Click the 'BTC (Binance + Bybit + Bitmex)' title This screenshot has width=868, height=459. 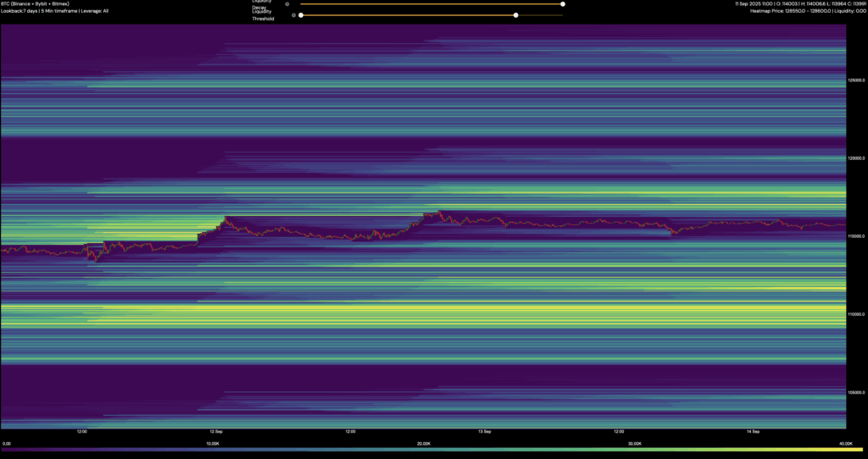click(x=35, y=4)
